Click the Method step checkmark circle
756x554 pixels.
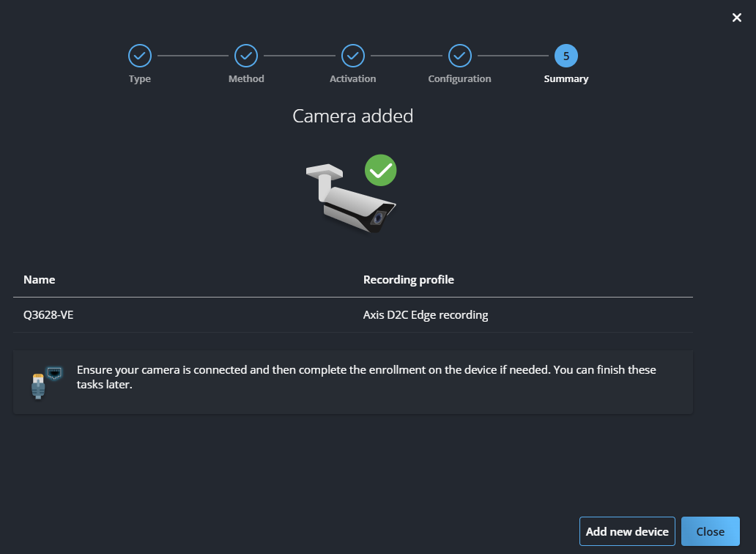246,55
